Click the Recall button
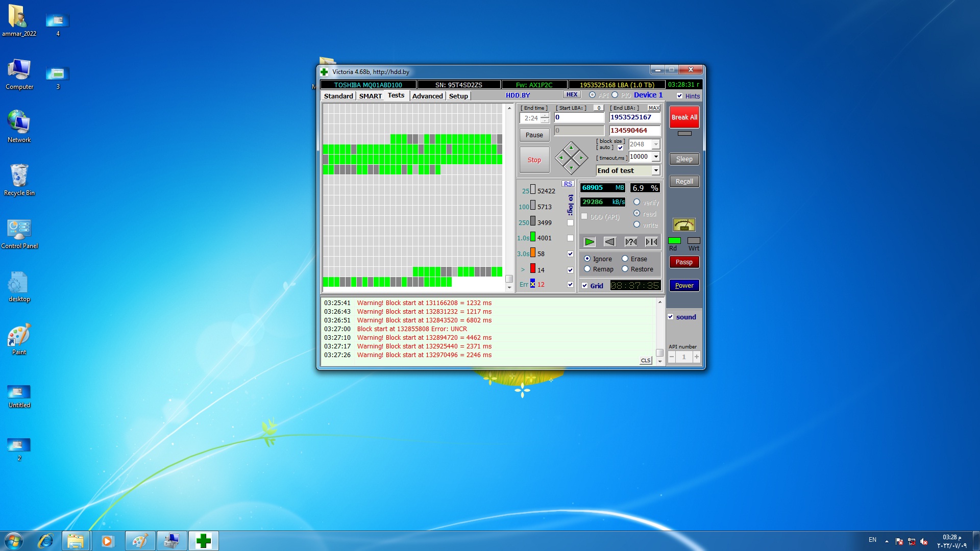Screen dimensions: 980x551 pos(684,181)
